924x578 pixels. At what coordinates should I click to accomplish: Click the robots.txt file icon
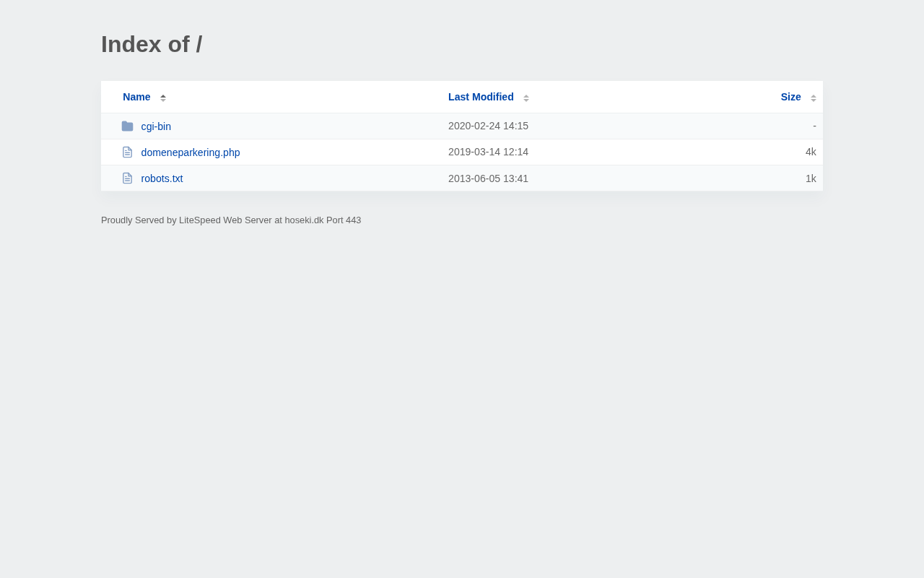[127, 178]
